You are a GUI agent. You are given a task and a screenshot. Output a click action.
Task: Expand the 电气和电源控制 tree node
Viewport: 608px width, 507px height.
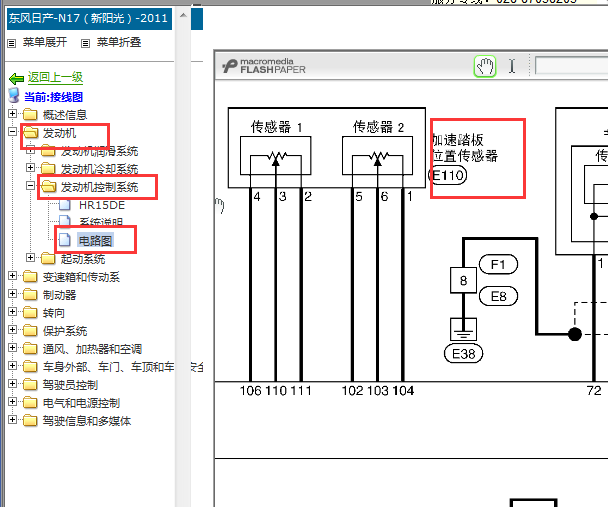click(x=12, y=402)
